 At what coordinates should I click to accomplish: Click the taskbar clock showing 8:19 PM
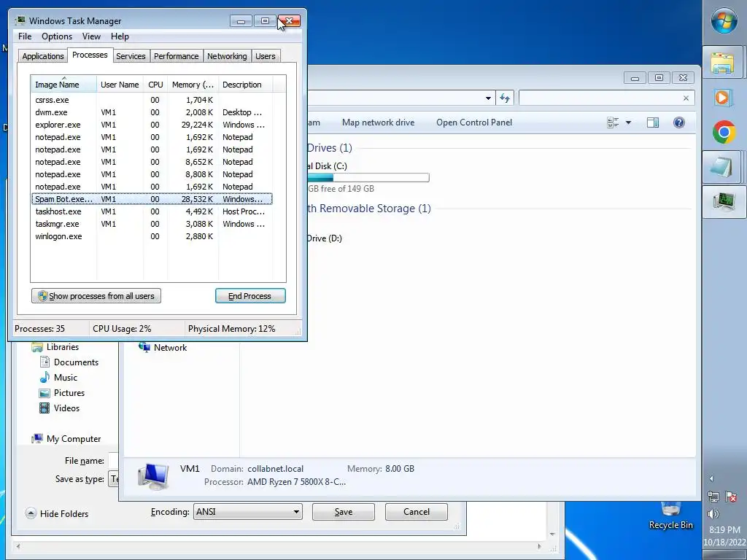point(724,529)
